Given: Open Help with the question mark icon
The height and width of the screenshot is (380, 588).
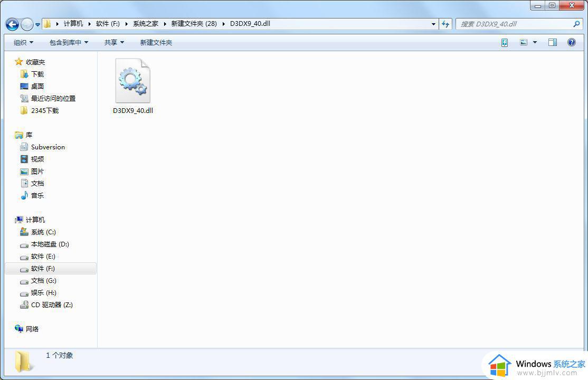Looking at the screenshot, I should [572, 42].
